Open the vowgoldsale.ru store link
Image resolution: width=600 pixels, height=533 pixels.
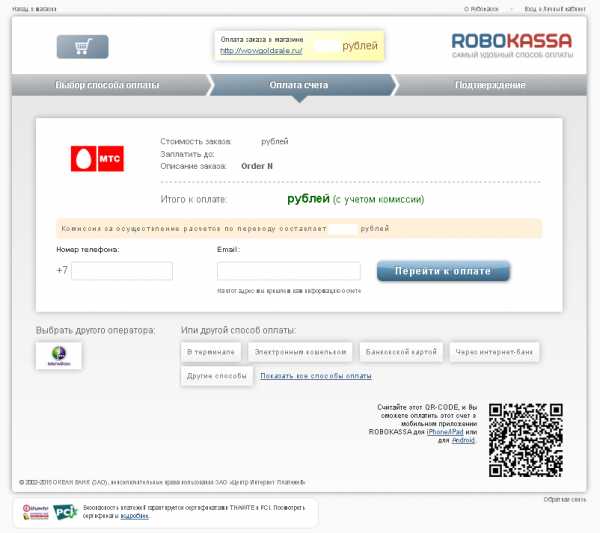point(260,51)
